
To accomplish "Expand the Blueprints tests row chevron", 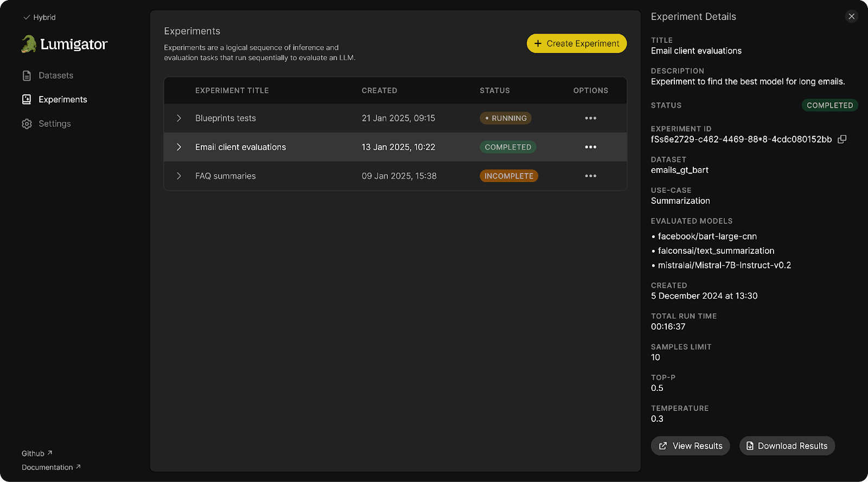I will click(179, 118).
